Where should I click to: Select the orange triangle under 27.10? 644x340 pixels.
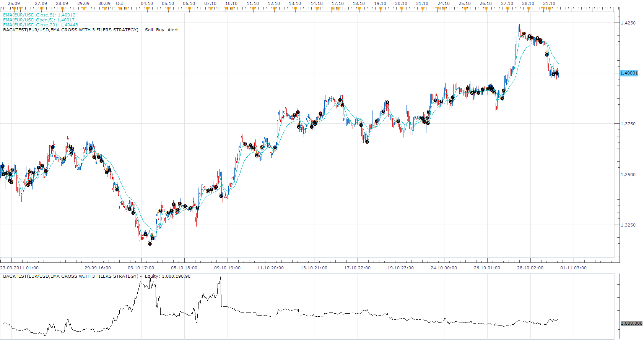[x=507, y=9]
